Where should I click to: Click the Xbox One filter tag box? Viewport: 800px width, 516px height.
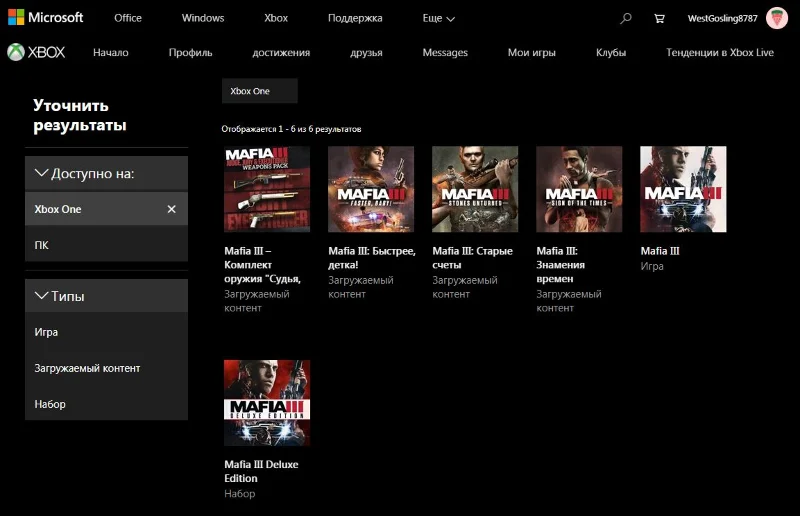coord(259,91)
